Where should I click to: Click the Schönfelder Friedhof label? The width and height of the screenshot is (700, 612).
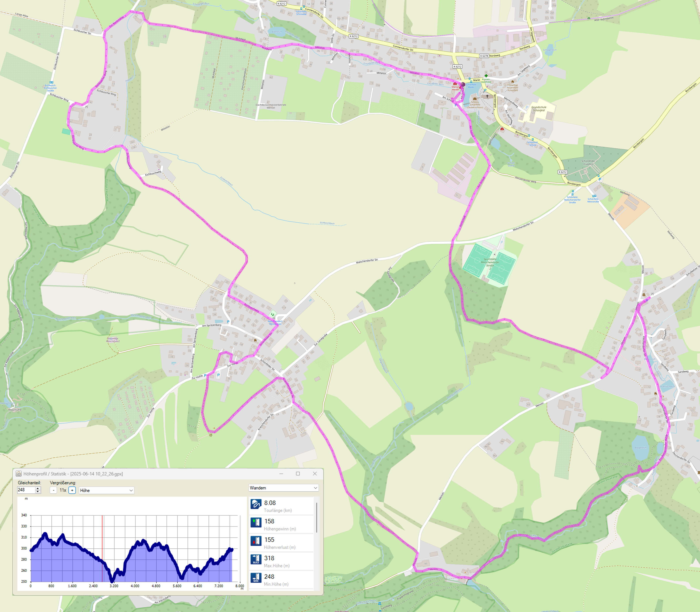pyautogui.click(x=588, y=163)
